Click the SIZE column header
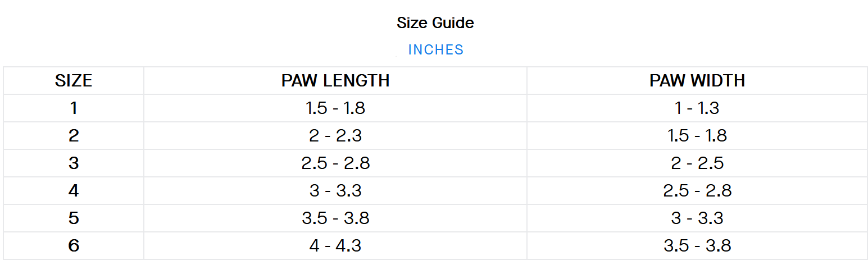 [x=74, y=81]
